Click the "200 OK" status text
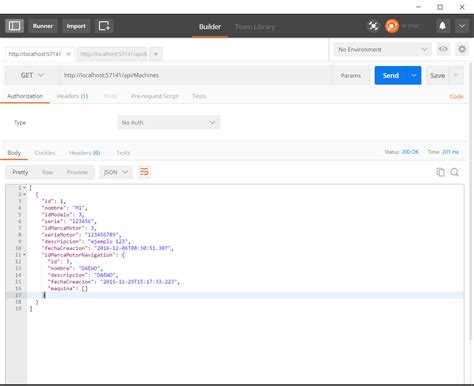This screenshot has height=386, width=474. tap(410, 152)
